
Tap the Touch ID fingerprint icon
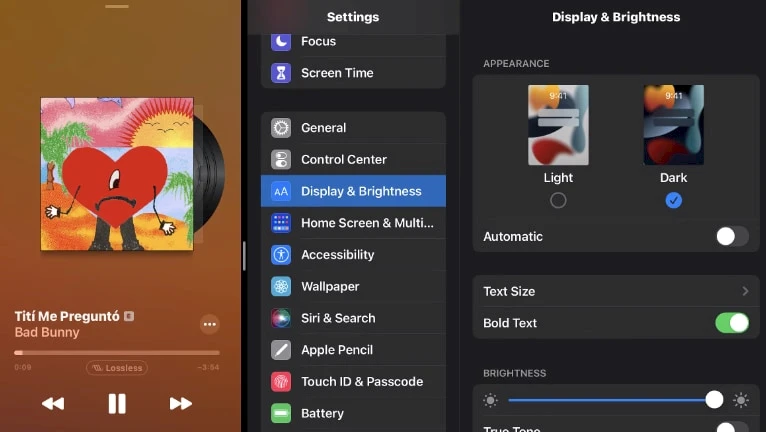pos(281,382)
